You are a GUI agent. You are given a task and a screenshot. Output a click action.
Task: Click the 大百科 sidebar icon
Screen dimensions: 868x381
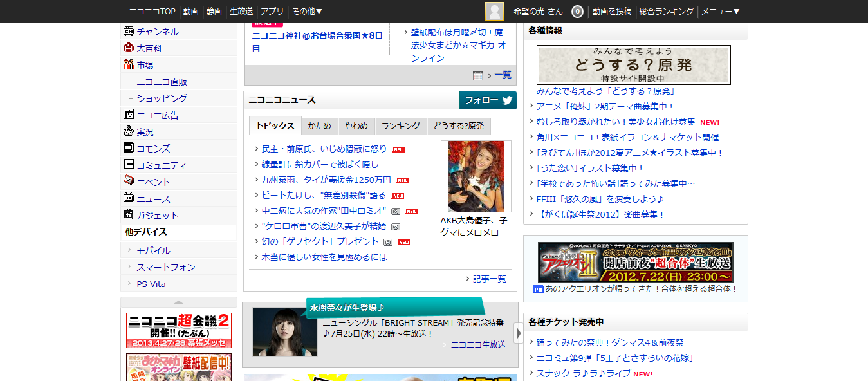[x=128, y=48]
